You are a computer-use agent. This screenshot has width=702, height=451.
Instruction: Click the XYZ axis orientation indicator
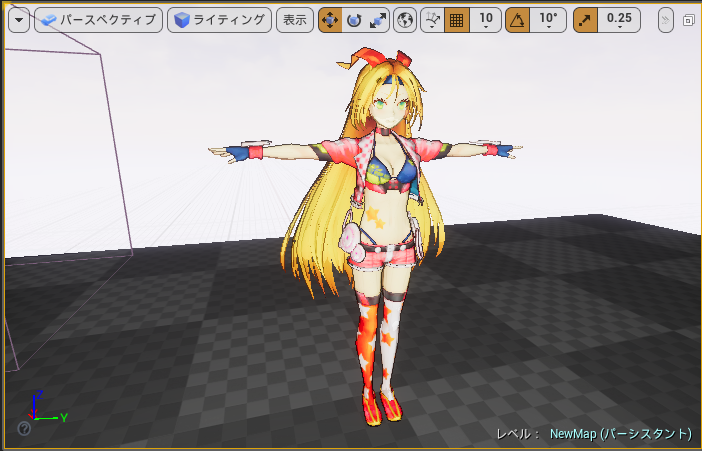[x=47, y=407]
